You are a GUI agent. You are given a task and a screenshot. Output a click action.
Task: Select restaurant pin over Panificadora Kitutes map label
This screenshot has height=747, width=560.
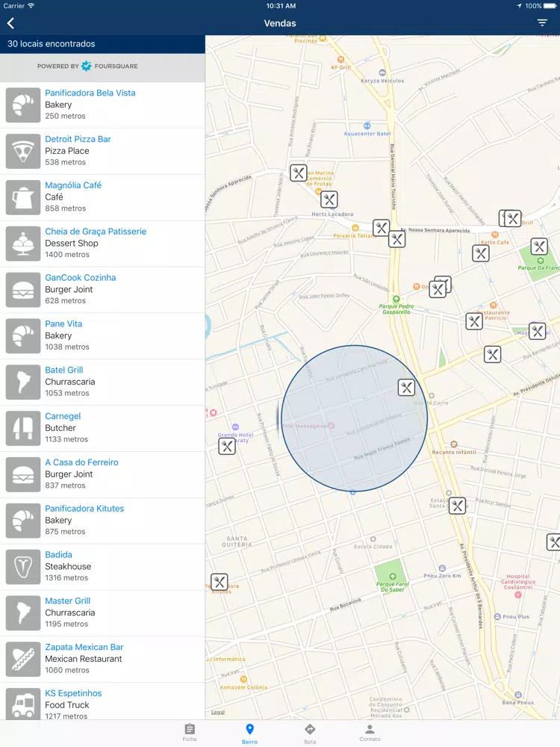pos(220,582)
